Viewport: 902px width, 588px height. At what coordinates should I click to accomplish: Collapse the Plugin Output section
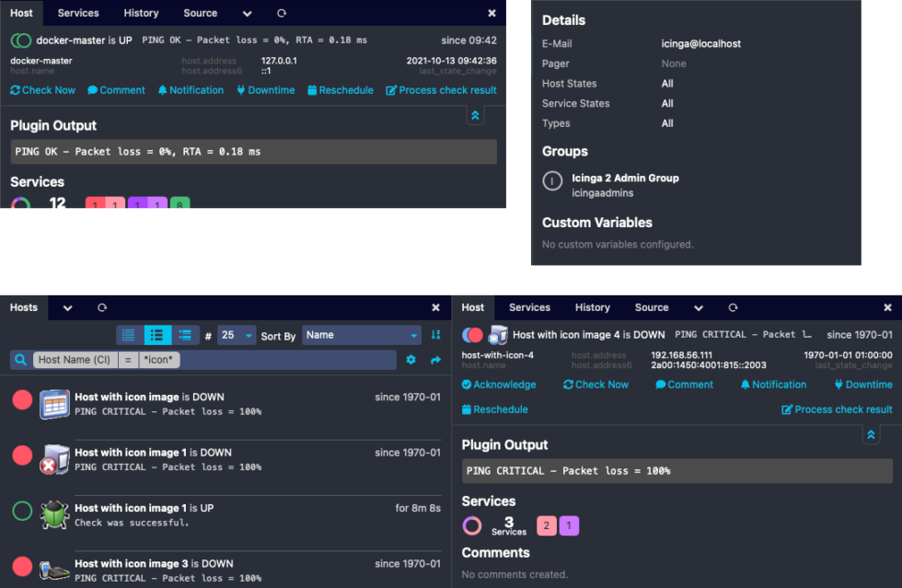tap(871, 433)
